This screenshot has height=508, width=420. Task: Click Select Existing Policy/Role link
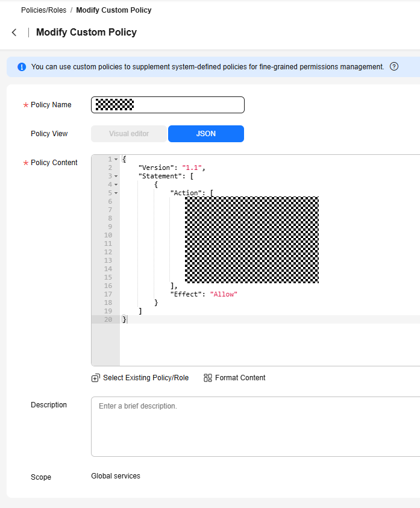[146, 378]
